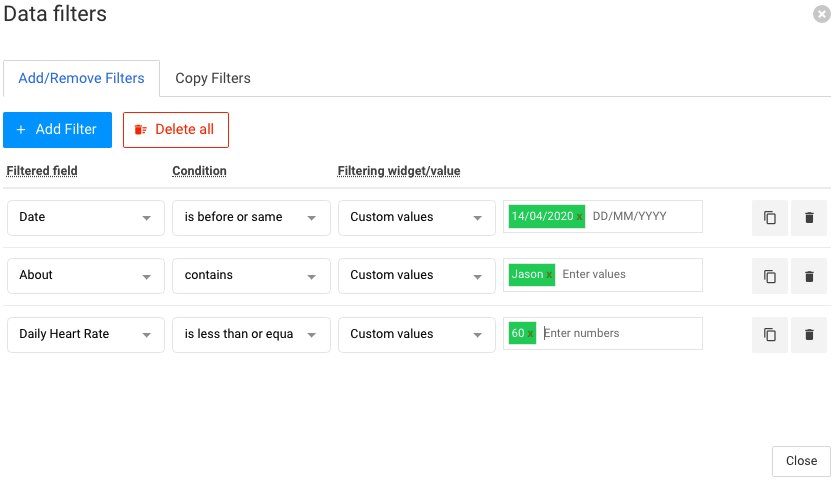Remove the Daily Heart Rate filter row

pos(809,335)
